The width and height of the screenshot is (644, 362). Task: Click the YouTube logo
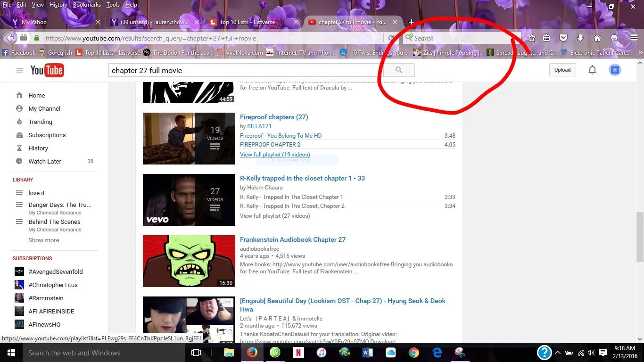pos(47,70)
